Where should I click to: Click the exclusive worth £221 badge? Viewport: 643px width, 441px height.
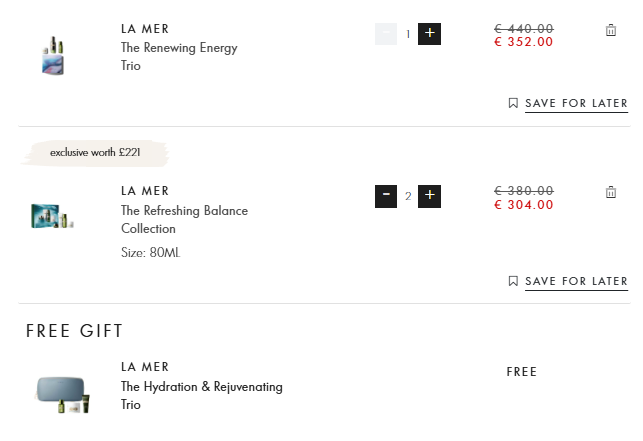(96, 153)
